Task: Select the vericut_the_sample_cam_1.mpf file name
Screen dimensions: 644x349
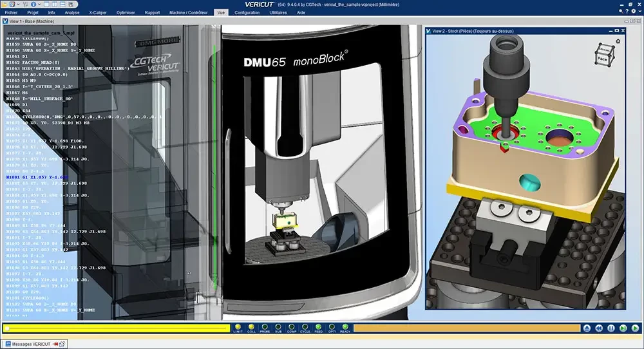Action: (41, 33)
